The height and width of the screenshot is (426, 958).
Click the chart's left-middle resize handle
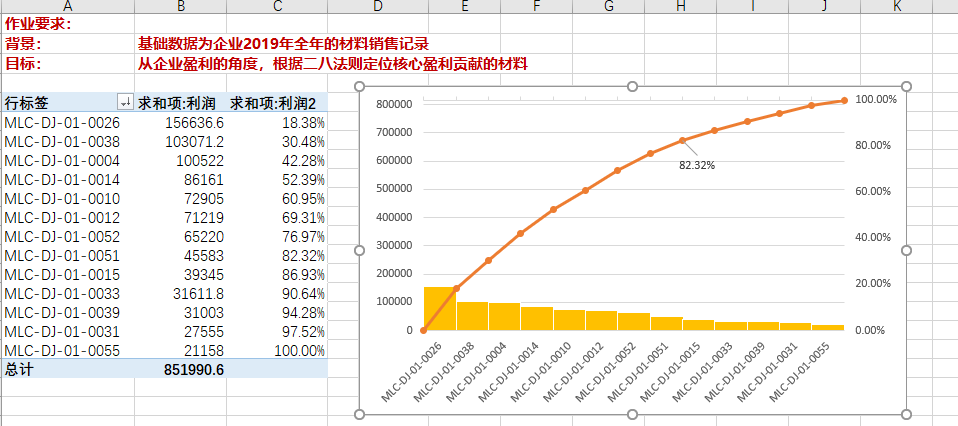click(359, 251)
